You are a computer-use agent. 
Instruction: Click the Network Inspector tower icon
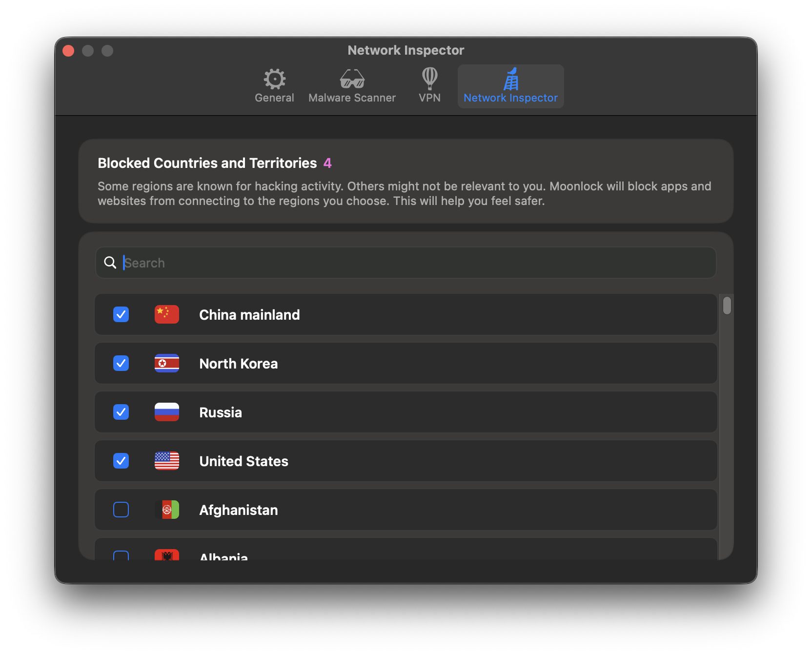click(x=510, y=79)
